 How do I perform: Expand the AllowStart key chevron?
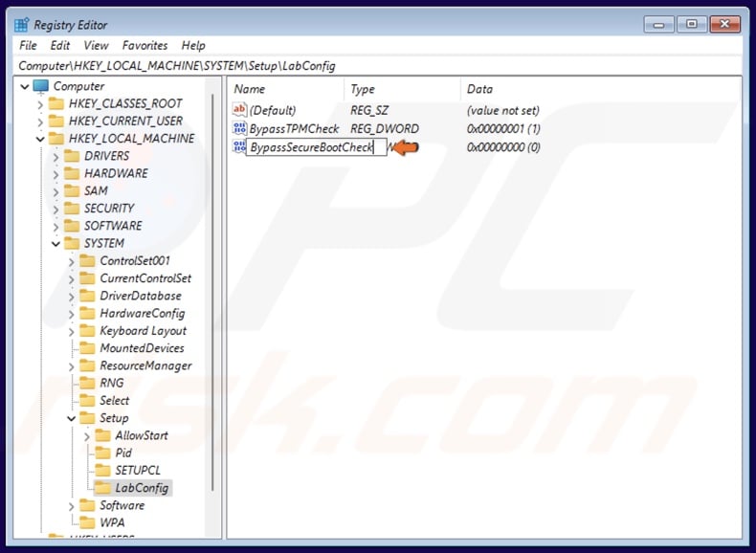tap(87, 436)
